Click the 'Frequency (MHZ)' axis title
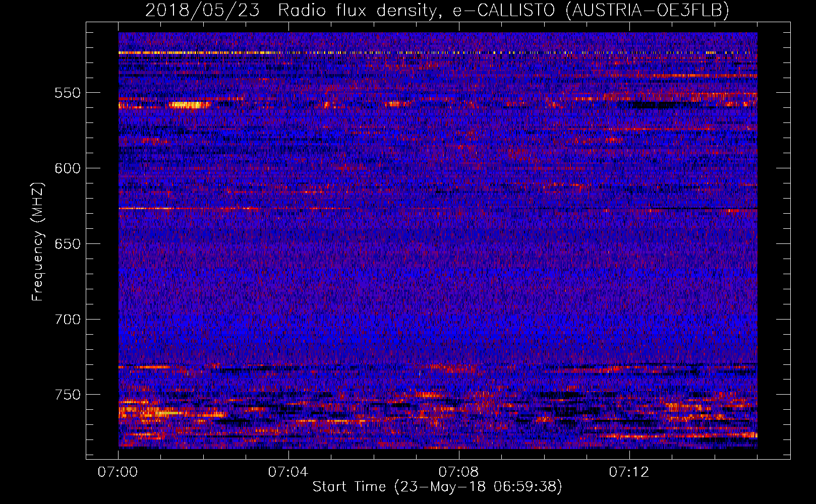This screenshot has width=816, height=504. [x=38, y=241]
